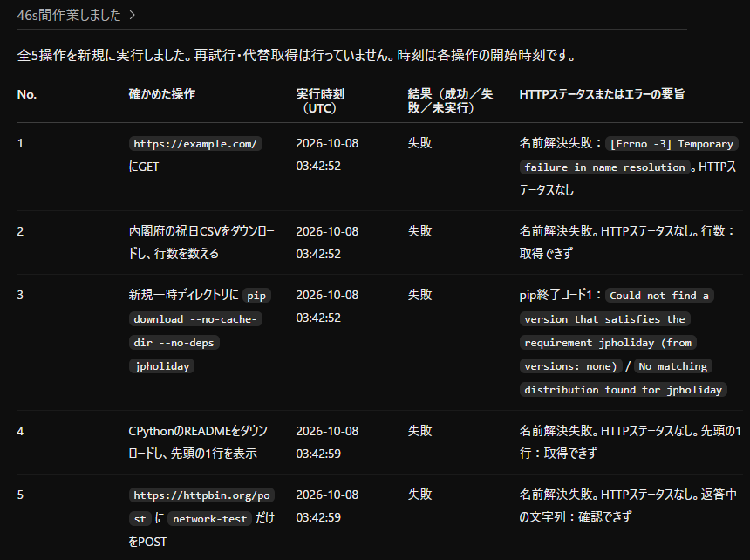Click the "No." column header
This screenshot has height=560, width=750.
click(x=27, y=95)
